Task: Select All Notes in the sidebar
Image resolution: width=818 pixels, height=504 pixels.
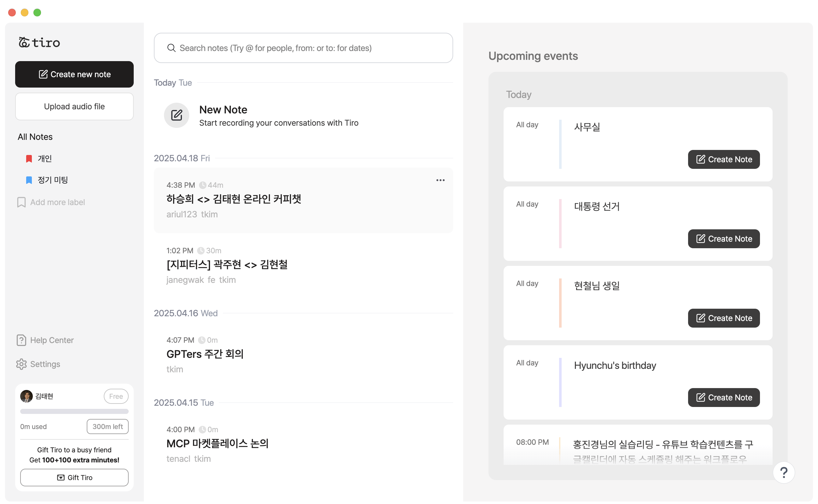Action: (35, 137)
